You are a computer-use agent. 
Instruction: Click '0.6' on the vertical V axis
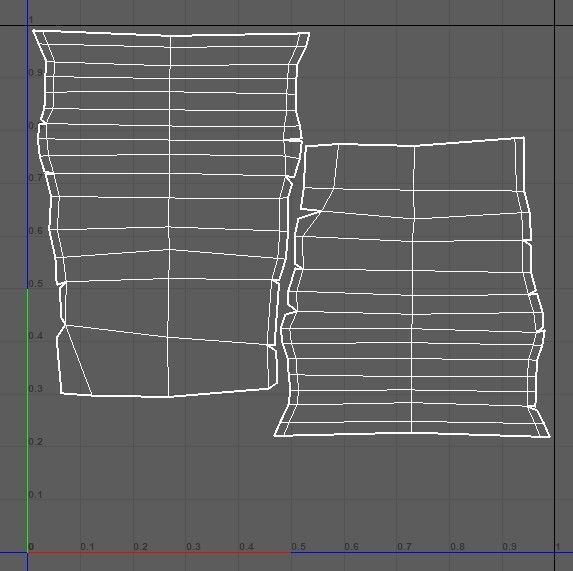(x=35, y=231)
